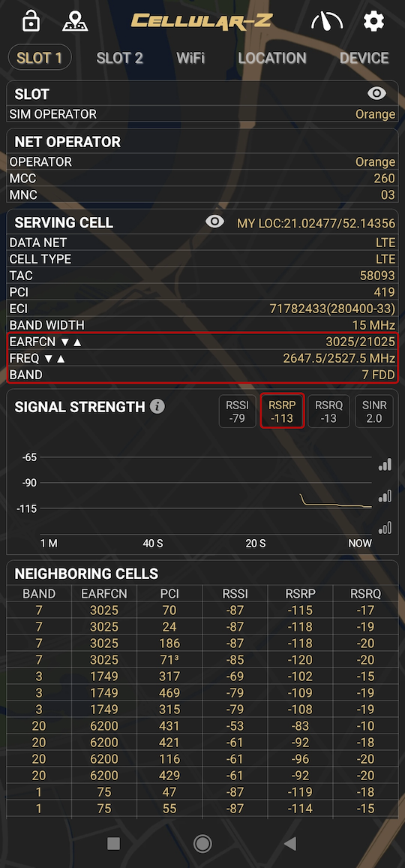Open the map location pin icon
Viewport: 405px width, 868px height.
(74, 21)
